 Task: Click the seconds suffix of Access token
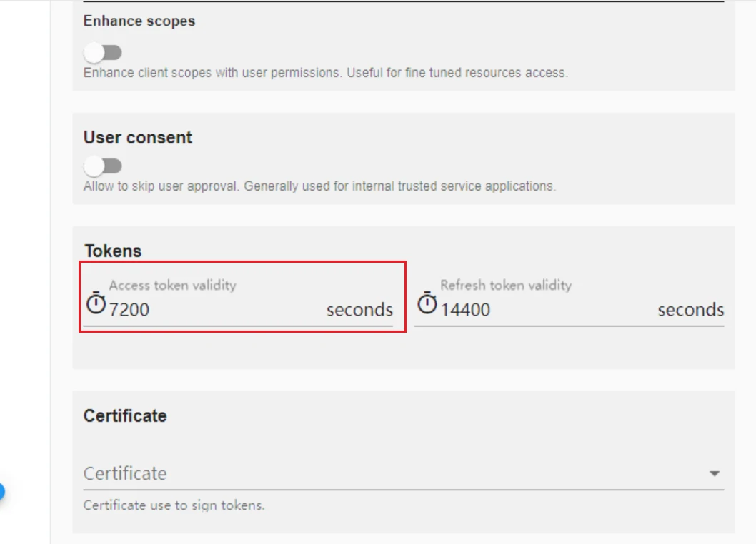(x=359, y=310)
